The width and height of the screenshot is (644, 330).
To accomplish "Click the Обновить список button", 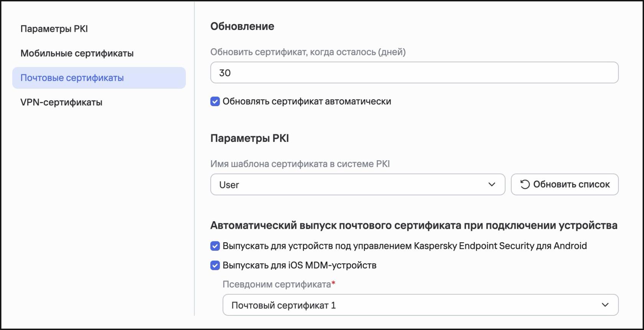I will (x=565, y=184).
